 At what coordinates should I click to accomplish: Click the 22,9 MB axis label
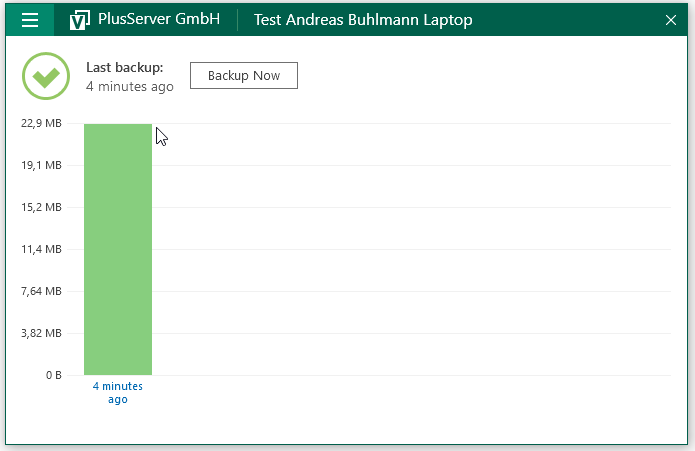pyautogui.click(x=41, y=123)
